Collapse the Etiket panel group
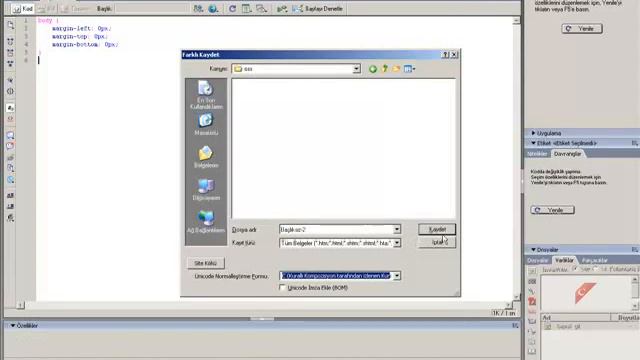This screenshot has height=360, width=640. tap(533, 143)
